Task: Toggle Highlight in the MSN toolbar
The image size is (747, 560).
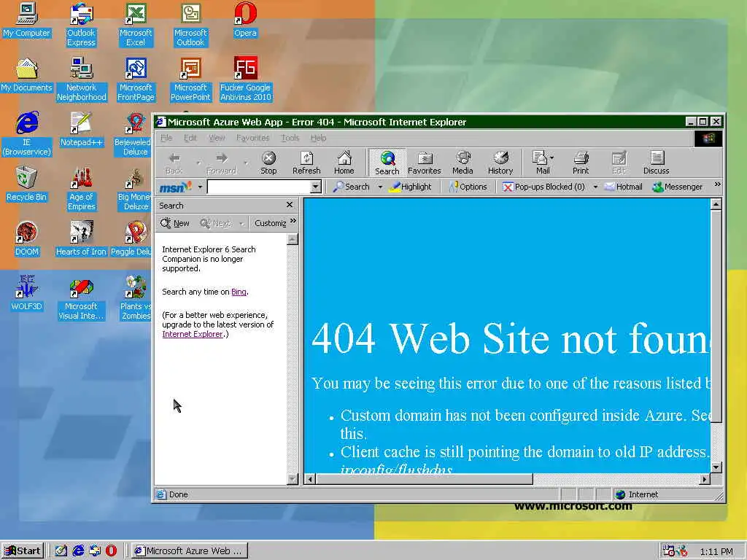Action: (x=410, y=187)
